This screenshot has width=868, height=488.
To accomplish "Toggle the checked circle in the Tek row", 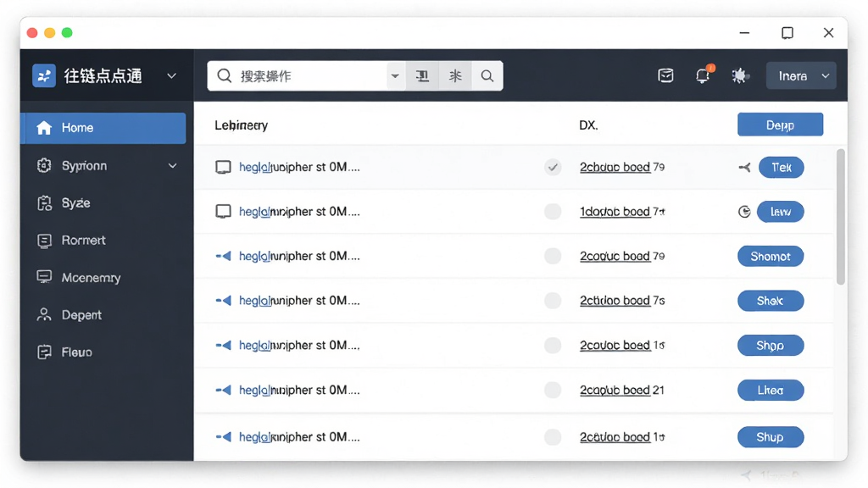I will [553, 167].
